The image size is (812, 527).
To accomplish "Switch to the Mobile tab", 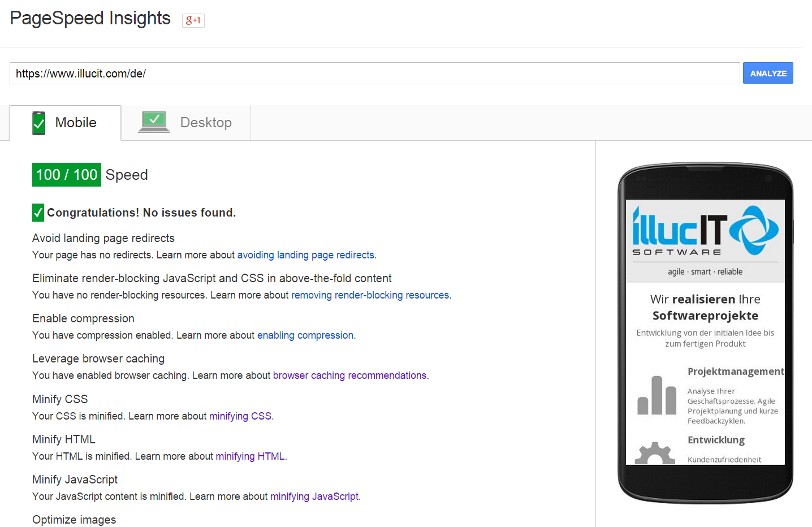I will [66, 123].
